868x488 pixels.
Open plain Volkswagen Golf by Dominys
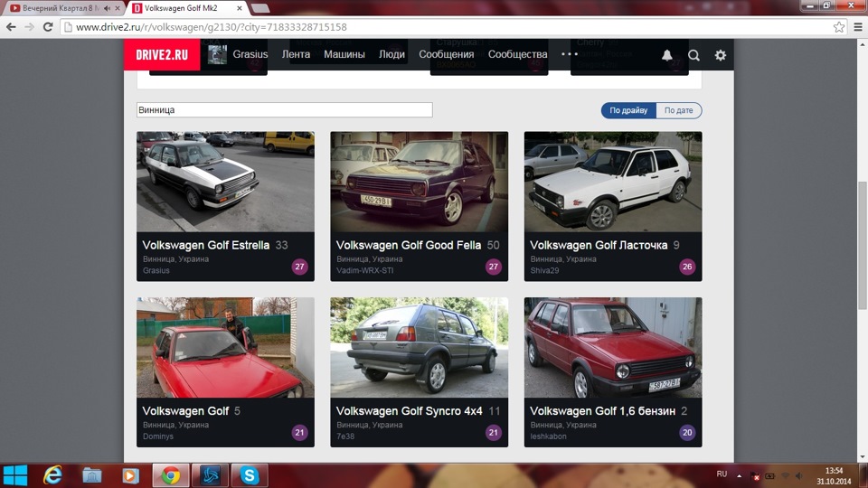point(185,411)
